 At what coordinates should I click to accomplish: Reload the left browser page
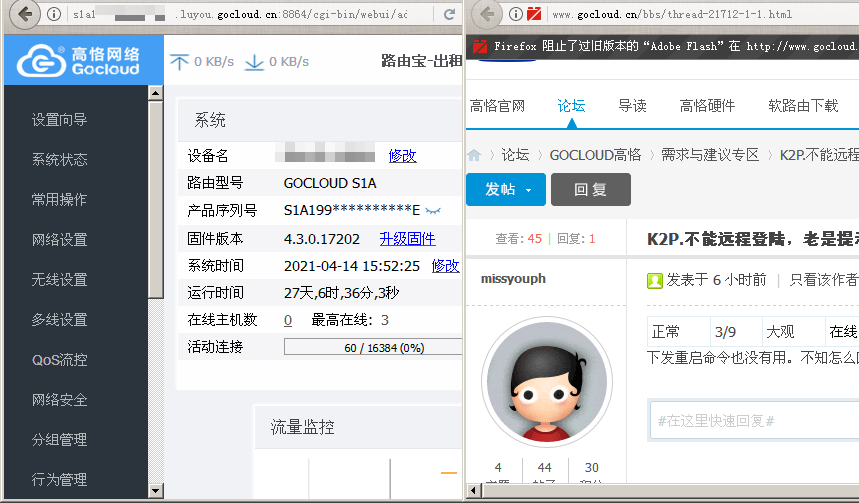[x=449, y=14]
